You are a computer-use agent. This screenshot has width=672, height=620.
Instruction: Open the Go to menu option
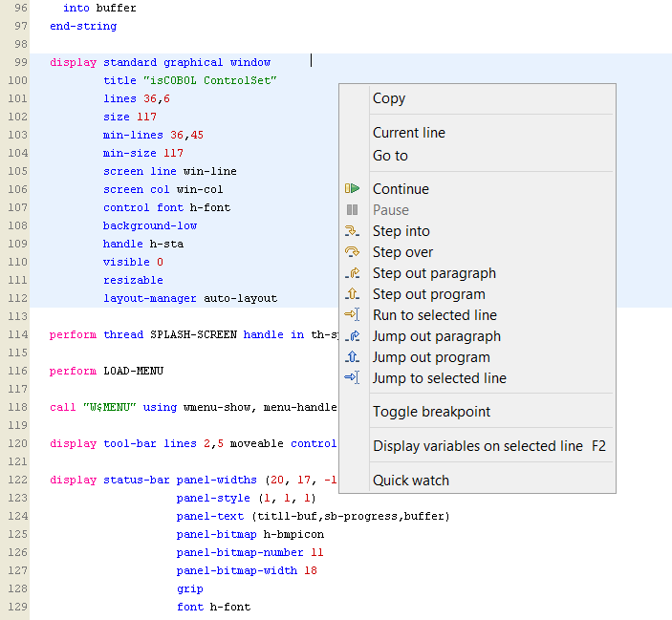pyautogui.click(x=390, y=156)
